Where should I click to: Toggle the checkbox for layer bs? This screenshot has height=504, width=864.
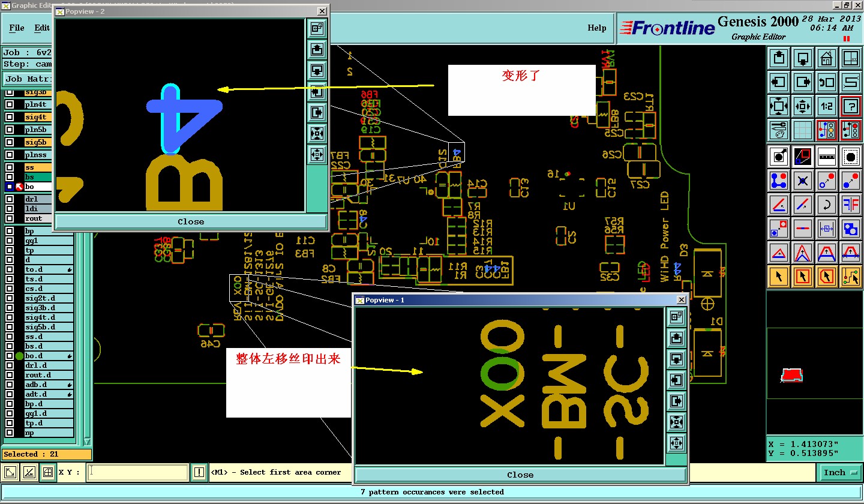tap(10, 177)
